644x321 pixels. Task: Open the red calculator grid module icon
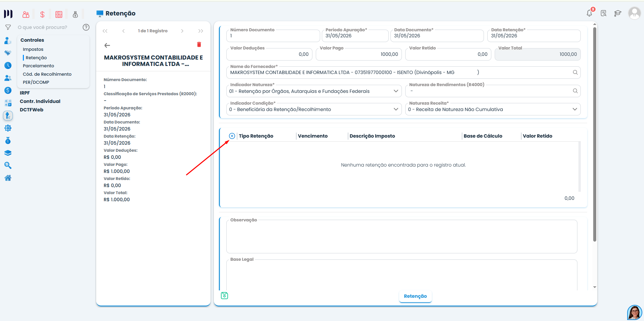click(59, 14)
